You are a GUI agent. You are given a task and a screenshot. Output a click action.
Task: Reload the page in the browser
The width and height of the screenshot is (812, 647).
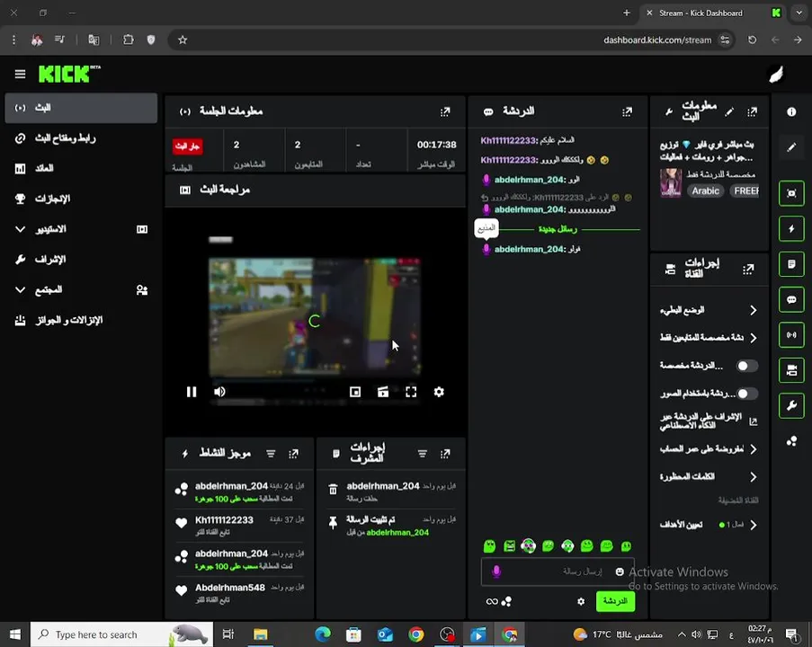752,40
